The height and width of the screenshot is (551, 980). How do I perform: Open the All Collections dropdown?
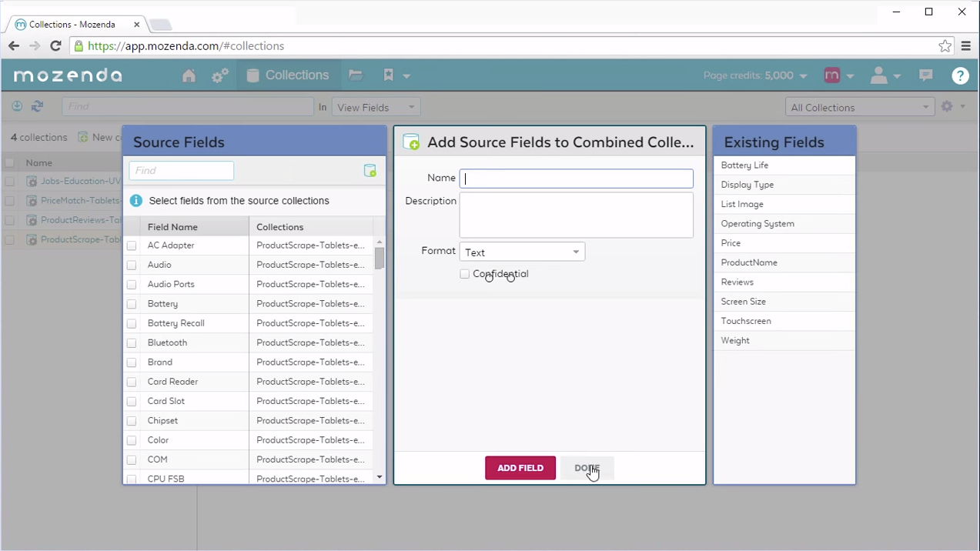[860, 107]
